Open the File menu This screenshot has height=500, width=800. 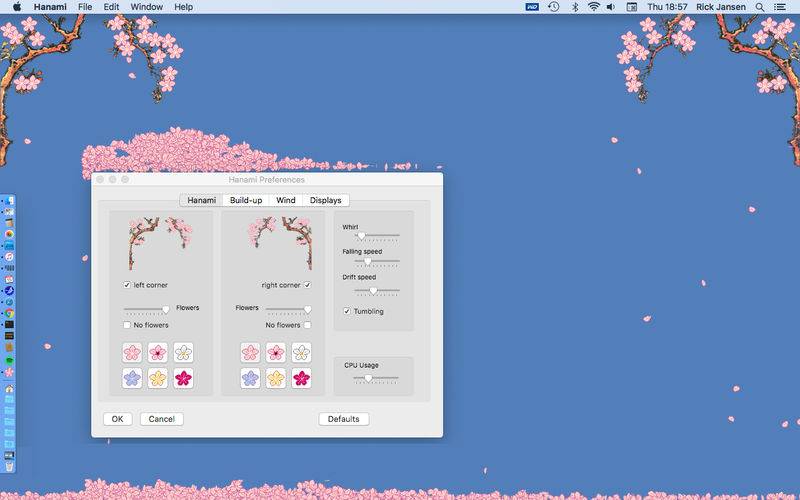(x=85, y=7)
